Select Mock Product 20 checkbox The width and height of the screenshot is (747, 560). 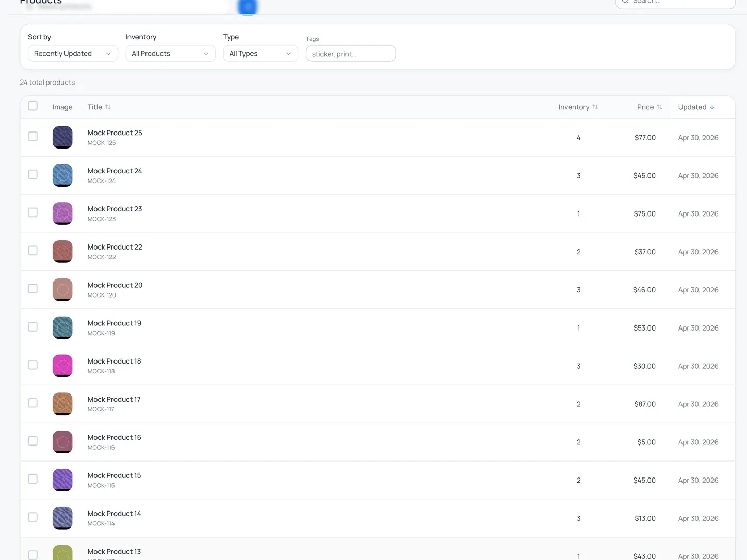pos(33,289)
